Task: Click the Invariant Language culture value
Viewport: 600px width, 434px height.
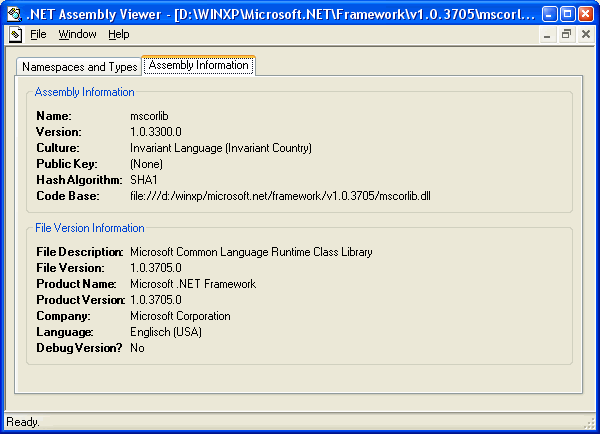Action: pos(221,148)
